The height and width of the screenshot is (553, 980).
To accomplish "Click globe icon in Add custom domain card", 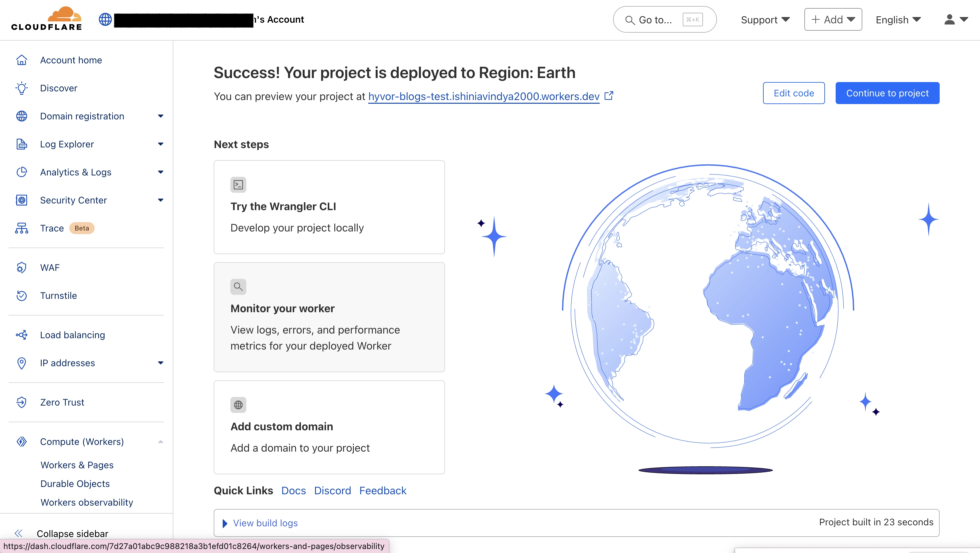I will tap(238, 405).
